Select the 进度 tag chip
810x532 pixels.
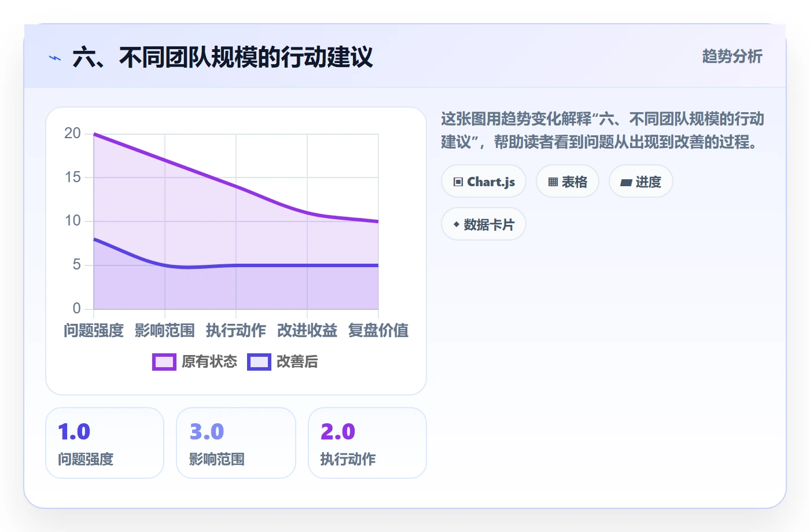(641, 182)
